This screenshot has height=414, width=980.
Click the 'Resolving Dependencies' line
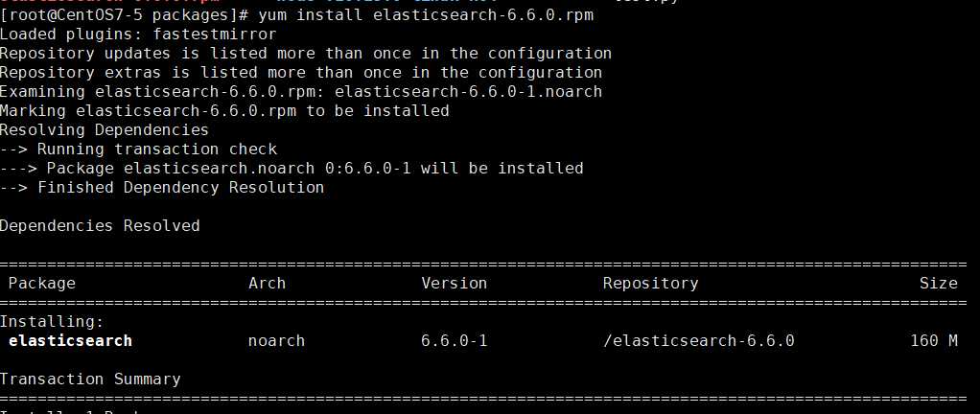click(105, 130)
